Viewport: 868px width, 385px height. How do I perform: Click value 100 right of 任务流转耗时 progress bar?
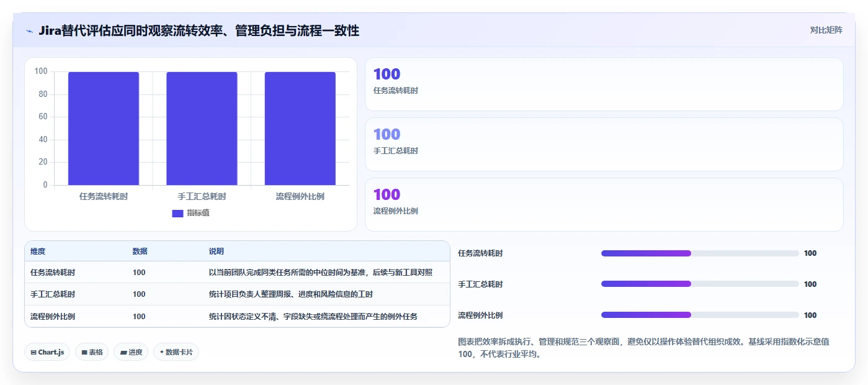click(x=810, y=253)
